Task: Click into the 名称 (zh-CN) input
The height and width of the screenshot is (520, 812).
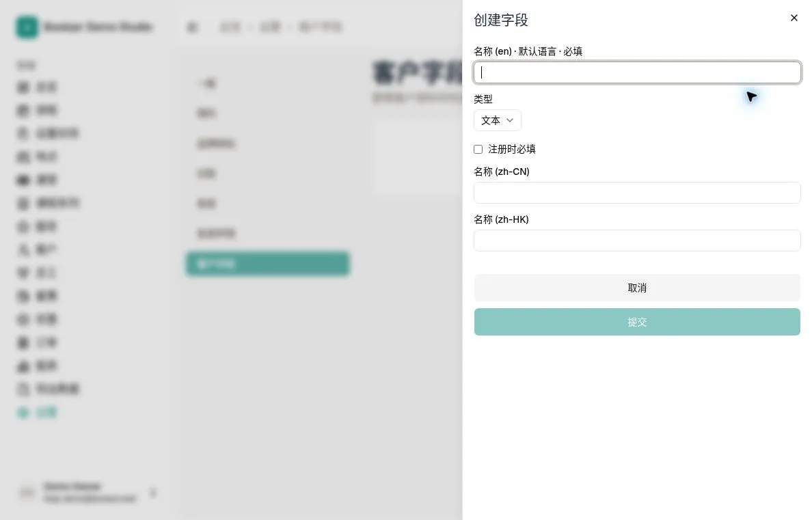Action: click(637, 193)
